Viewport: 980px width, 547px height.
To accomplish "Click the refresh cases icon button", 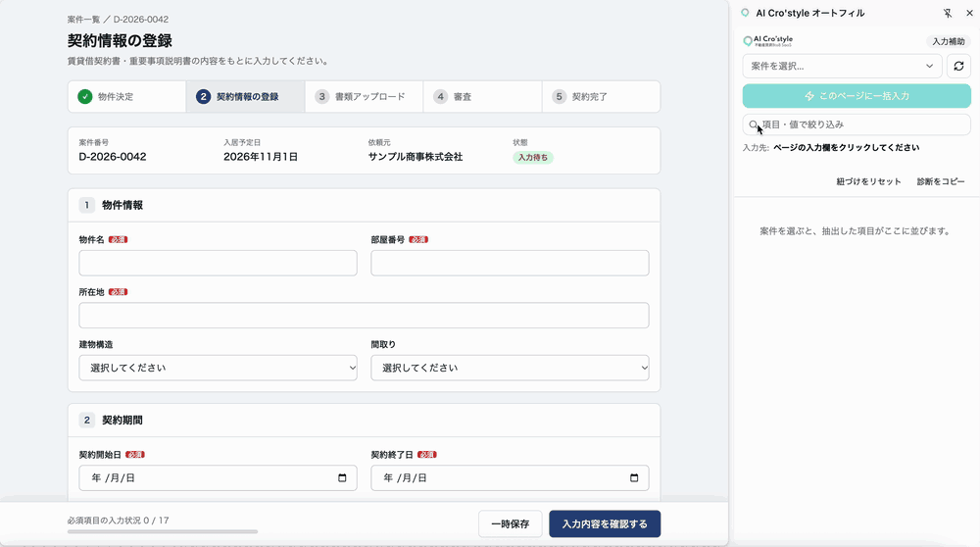I will pyautogui.click(x=958, y=66).
